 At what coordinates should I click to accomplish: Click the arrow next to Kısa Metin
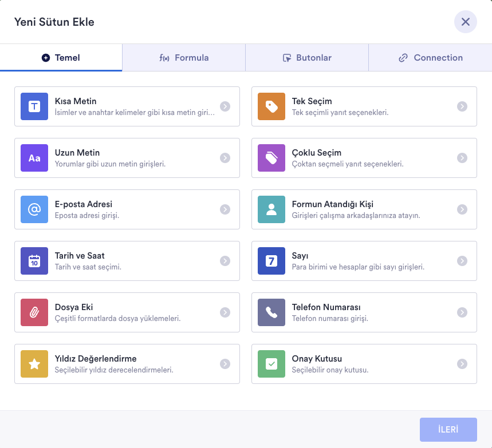click(x=225, y=106)
